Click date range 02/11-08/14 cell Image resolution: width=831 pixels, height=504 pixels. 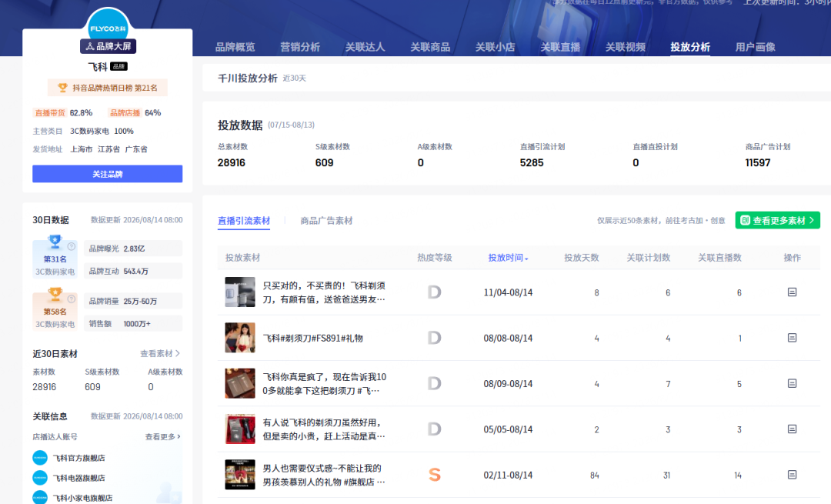coord(508,475)
